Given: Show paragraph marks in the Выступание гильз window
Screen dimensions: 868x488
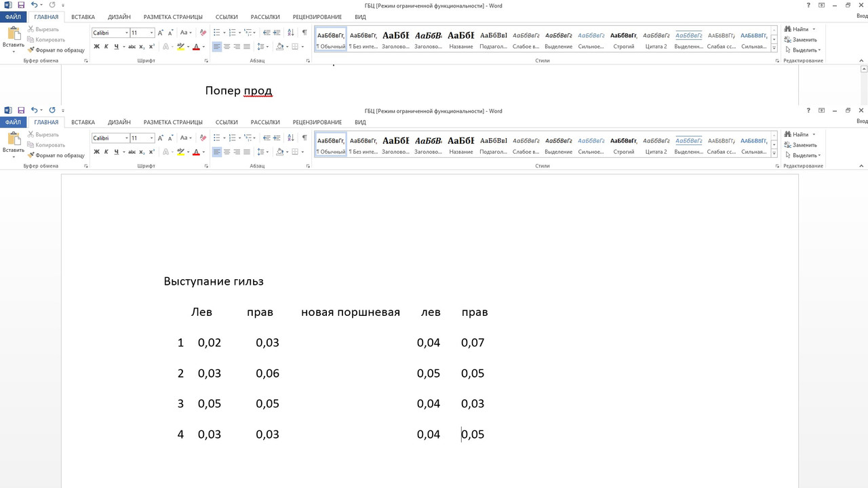Looking at the screenshot, I should [x=304, y=138].
